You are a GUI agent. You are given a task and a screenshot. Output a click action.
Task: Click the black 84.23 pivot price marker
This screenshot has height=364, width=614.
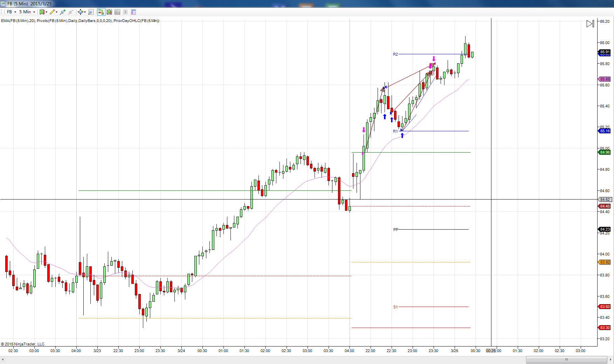605,229
